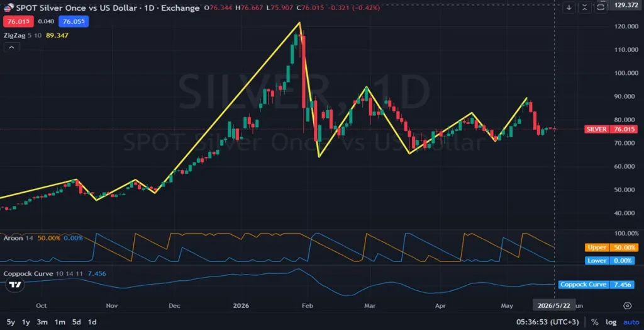Click the Feb label on the time axis
This screenshot has width=644, height=330.
[307, 305]
